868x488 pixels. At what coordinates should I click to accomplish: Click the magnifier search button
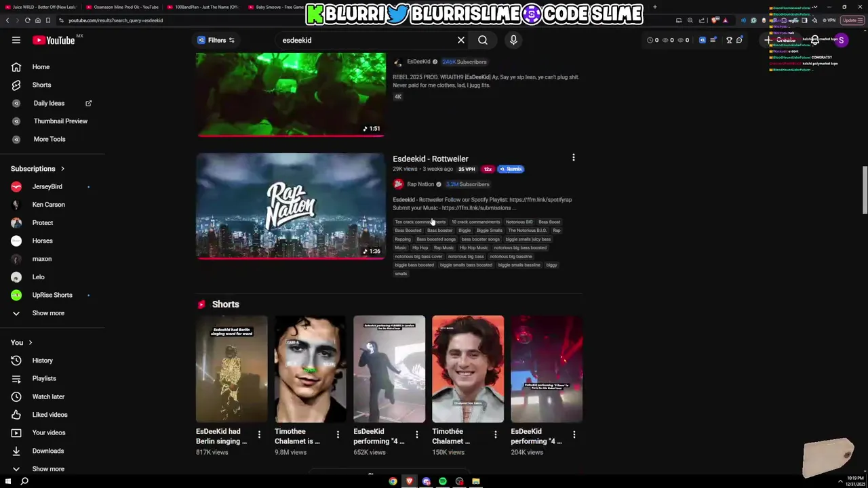[x=483, y=40]
